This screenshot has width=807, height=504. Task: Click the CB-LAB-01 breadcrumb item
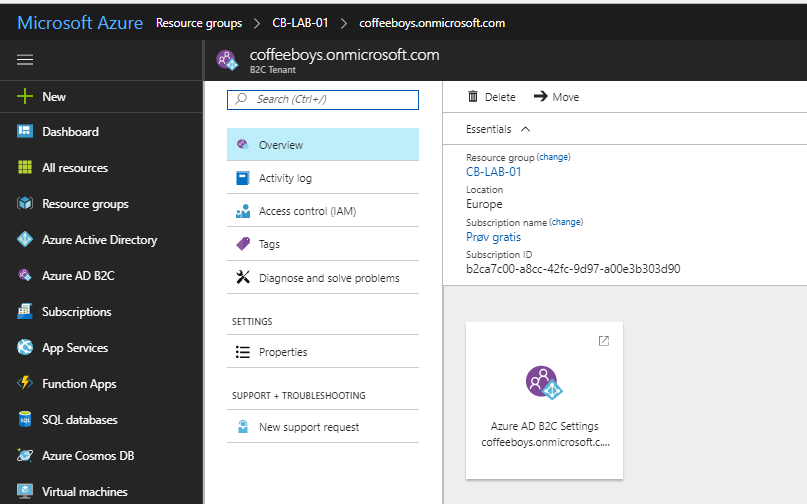298,22
